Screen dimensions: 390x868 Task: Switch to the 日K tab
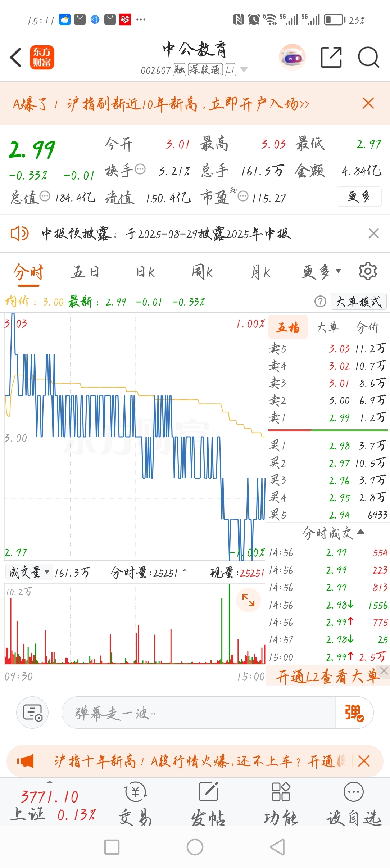145,272
